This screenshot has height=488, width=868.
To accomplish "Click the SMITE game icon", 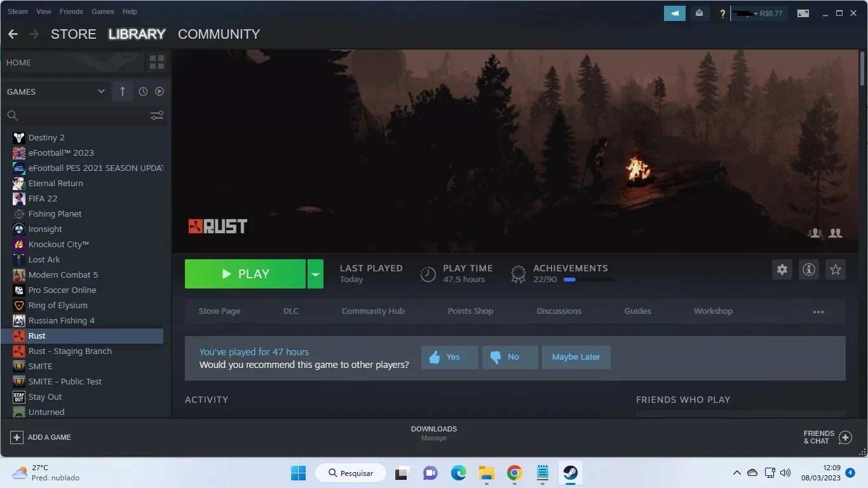I will tap(19, 366).
